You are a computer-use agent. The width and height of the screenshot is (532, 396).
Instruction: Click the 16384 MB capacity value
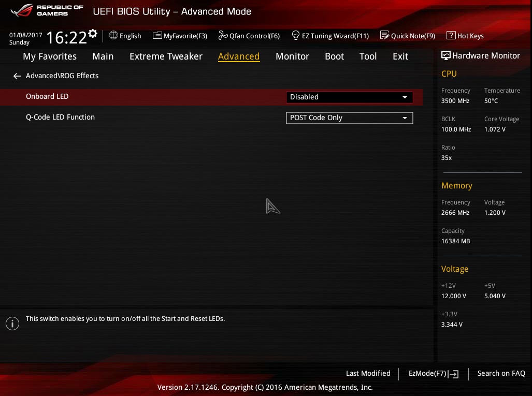[x=456, y=241]
